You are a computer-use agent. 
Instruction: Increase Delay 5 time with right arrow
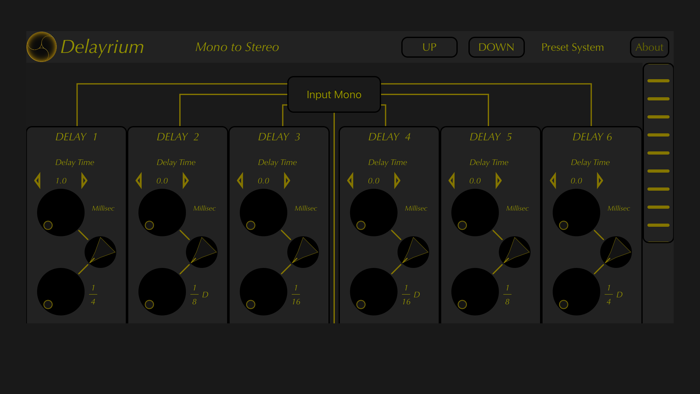pyautogui.click(x=498, y=181)
